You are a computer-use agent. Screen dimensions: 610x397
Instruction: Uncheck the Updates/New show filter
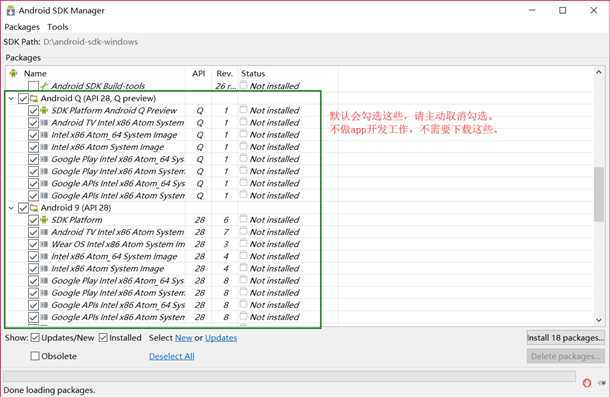[35, 337]
